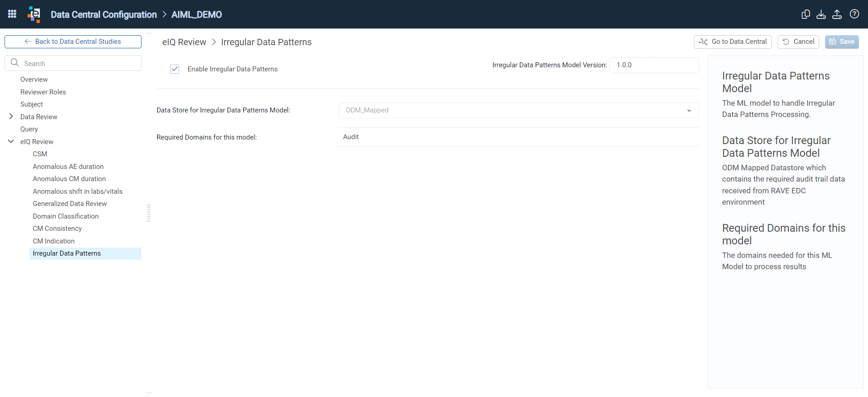Click the breadcrumb chevron before AIML_DEMO
Viewport: 868px width, 397px height.
[165, 14]
